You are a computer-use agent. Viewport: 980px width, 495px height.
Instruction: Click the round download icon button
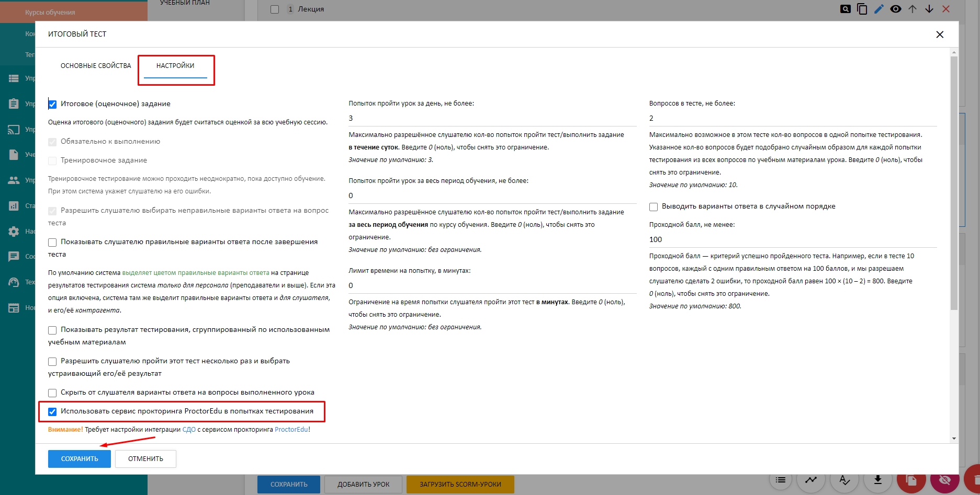pos(878,480)
